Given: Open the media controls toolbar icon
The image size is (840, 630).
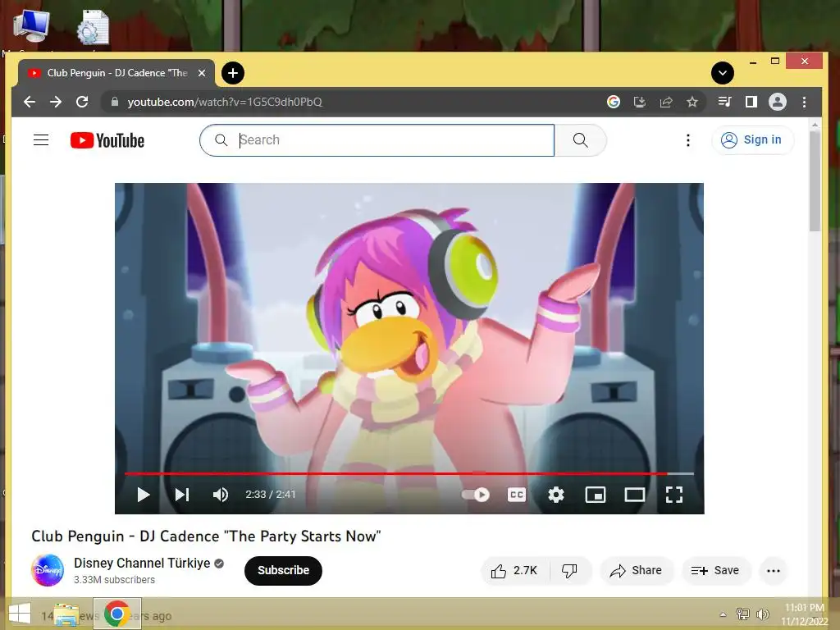Looking at the screenshot, I should [x=725, y=102].
